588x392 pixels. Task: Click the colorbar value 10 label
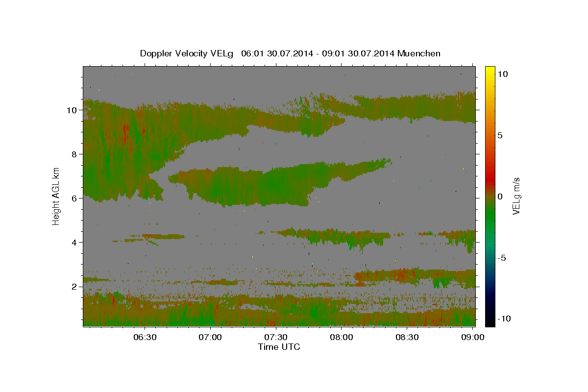pos(503,73)
